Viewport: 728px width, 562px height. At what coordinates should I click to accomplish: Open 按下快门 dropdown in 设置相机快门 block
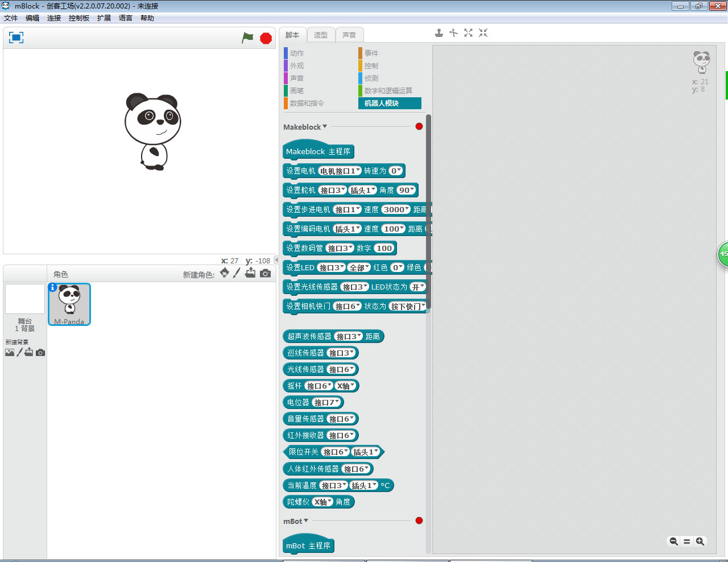coord(408,306)
